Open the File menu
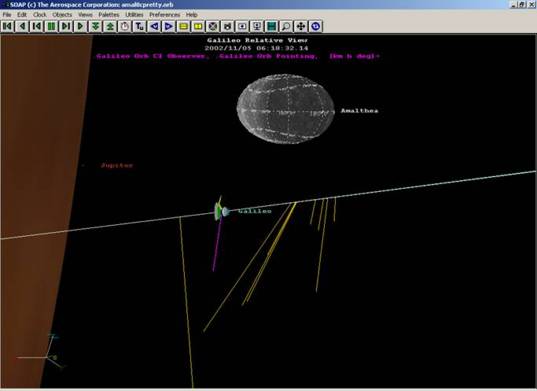This screenshot has width=537, height=391. (7, 15)
